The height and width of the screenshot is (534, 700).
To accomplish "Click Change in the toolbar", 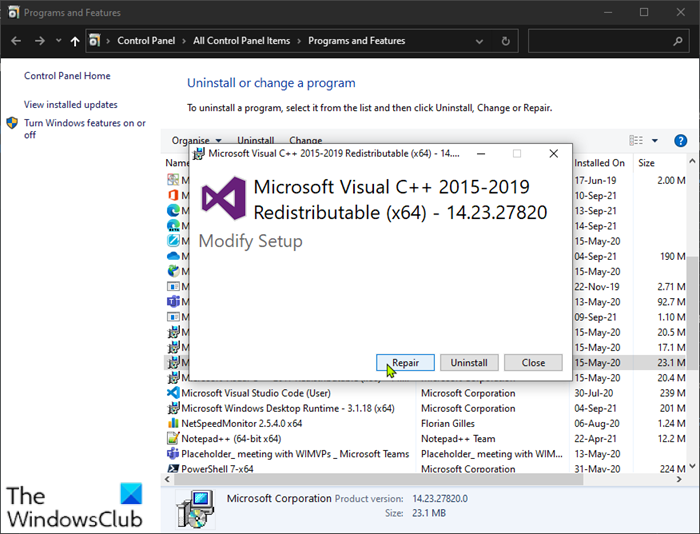I will (x=305, y=140).
